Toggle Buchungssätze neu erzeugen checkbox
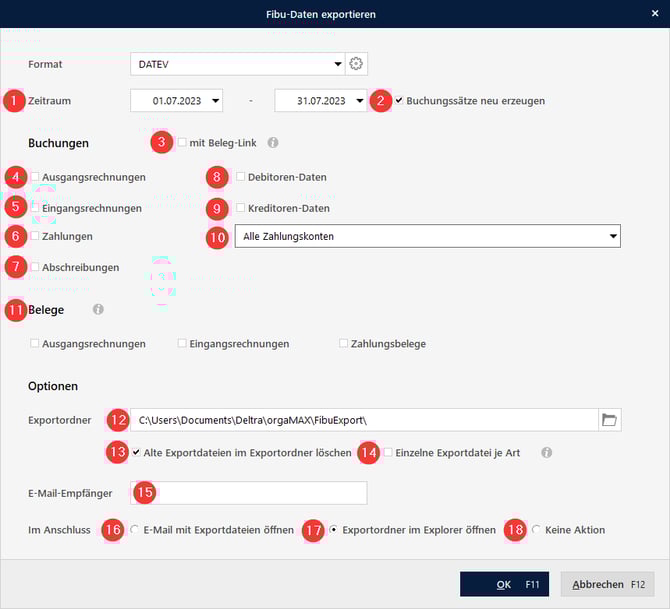This screenshot has width=670, height=609. [x=399, y=100]
